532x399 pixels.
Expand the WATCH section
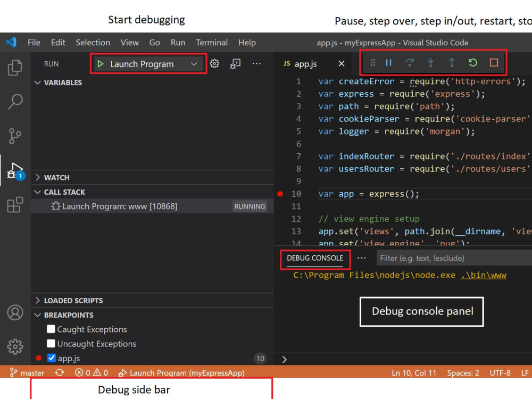click(x=37, y=177)
